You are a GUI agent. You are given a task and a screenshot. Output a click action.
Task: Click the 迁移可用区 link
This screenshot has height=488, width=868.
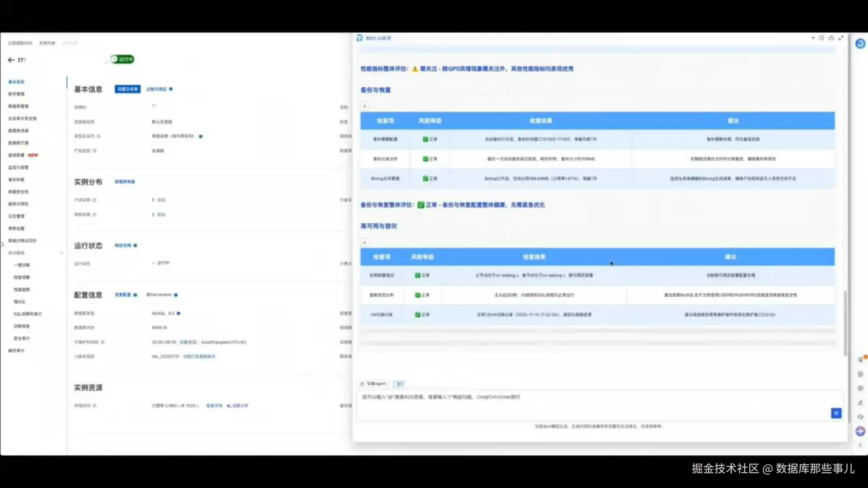[156, 89]
